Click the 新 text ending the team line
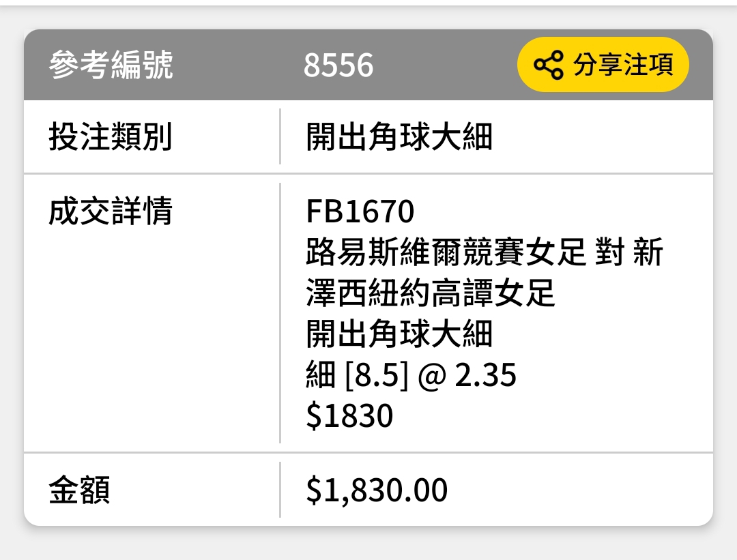This screenshot has height=560, width=737. [648, 252]
